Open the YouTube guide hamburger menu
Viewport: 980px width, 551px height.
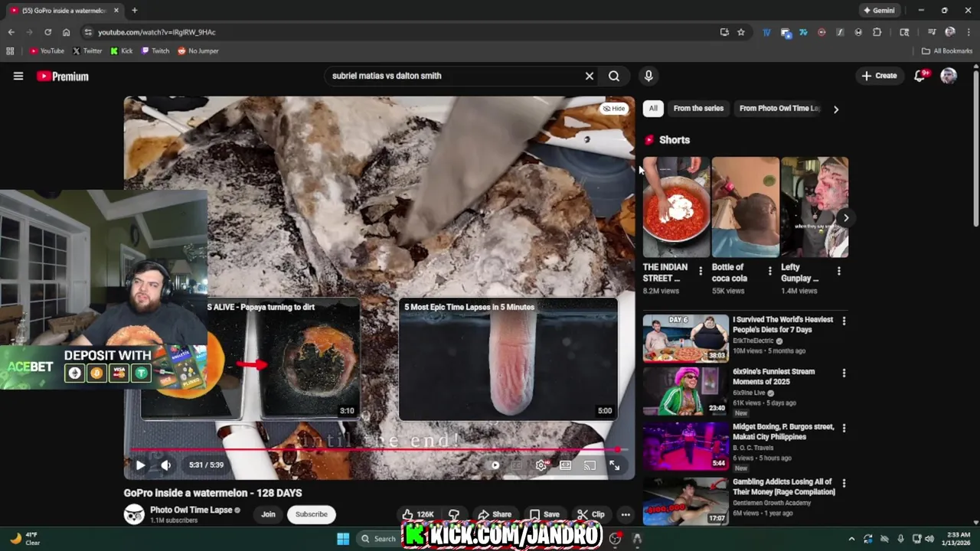tap(18, 76)
